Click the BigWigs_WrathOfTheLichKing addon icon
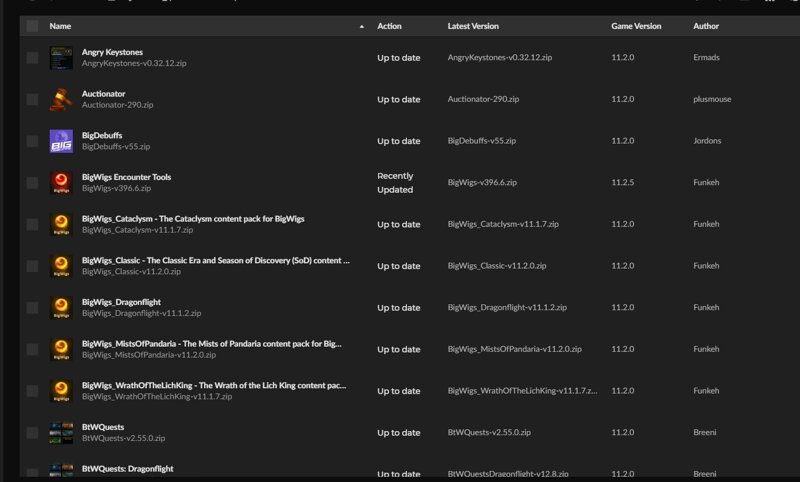The width and height of the screenshot is (800, 482). coord(61,391)
